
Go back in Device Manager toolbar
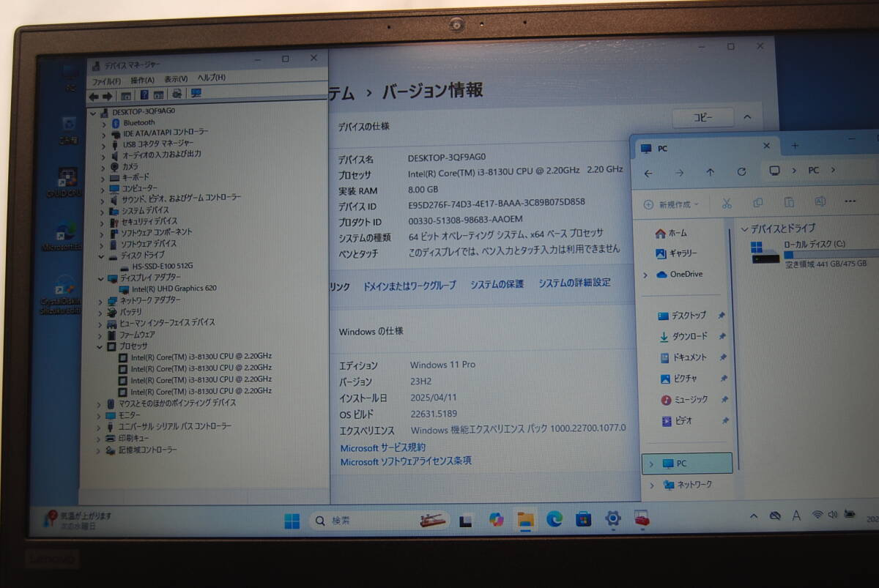click(94, 96)
